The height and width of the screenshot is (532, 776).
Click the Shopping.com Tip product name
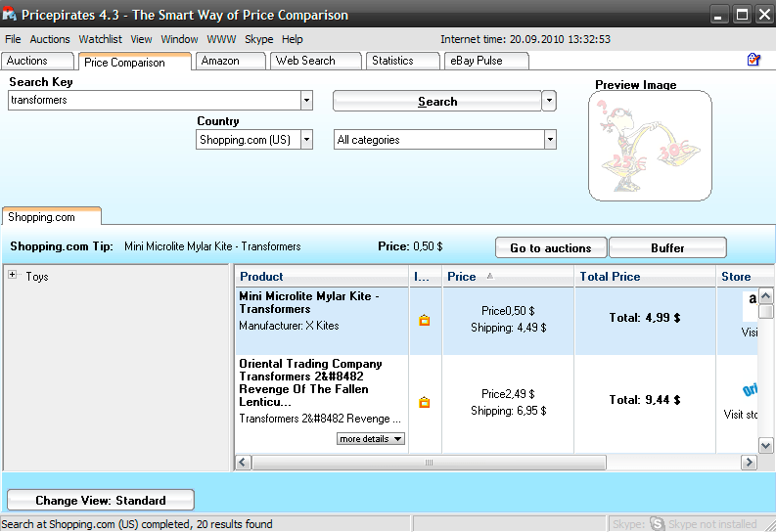(212, 246)
